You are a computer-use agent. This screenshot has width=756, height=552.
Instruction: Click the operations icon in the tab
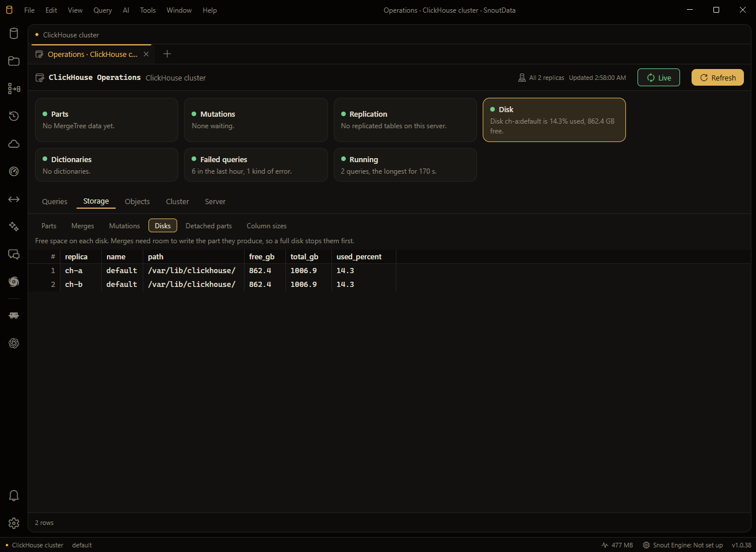coord(39,54)
